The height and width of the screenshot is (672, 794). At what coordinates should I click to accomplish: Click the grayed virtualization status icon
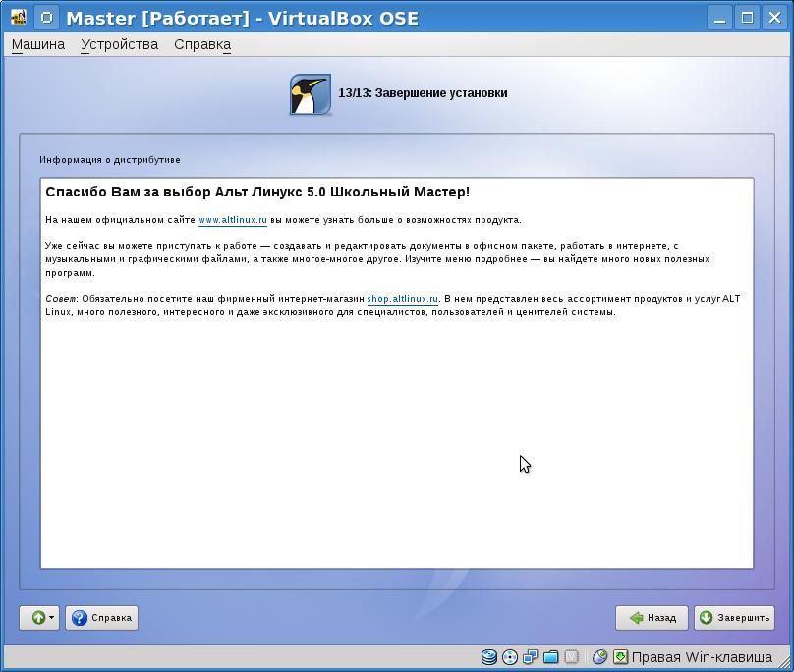click(571, 657)
